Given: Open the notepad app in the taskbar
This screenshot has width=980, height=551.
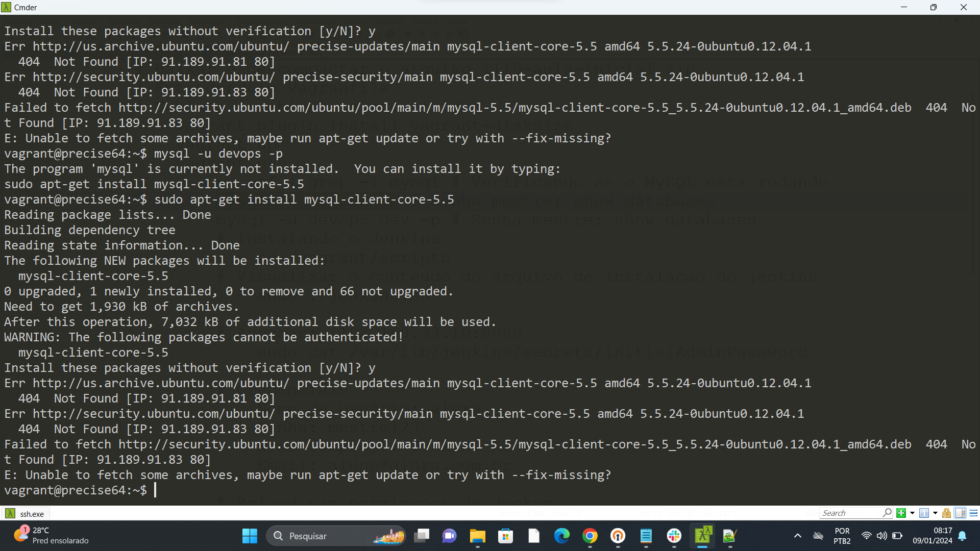Looking at the screenshot, I should tap(646, 536).
